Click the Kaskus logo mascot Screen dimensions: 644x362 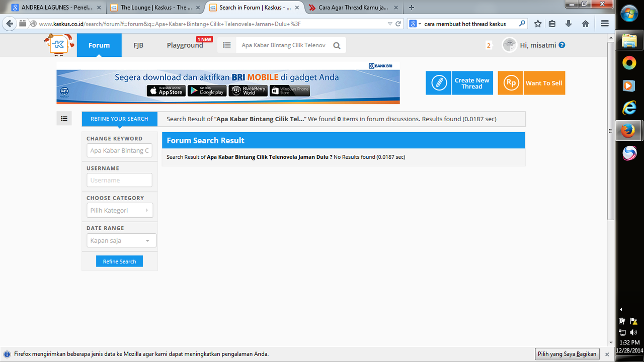pos(58,44)
